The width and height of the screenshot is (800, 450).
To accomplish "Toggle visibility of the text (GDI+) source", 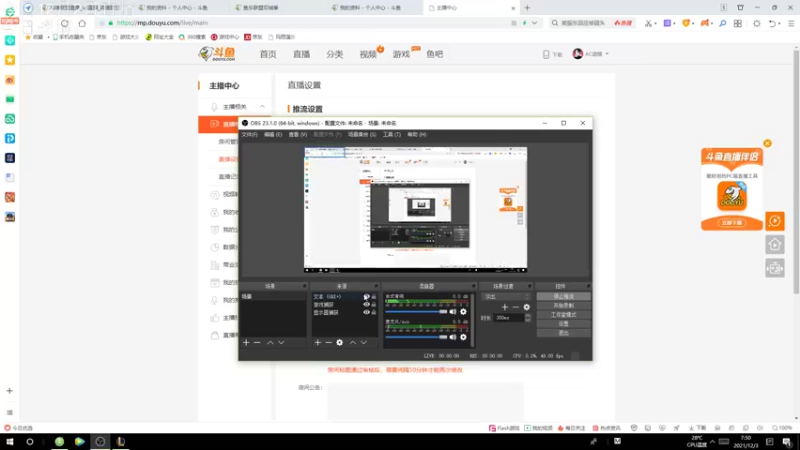I will point(366,296).
